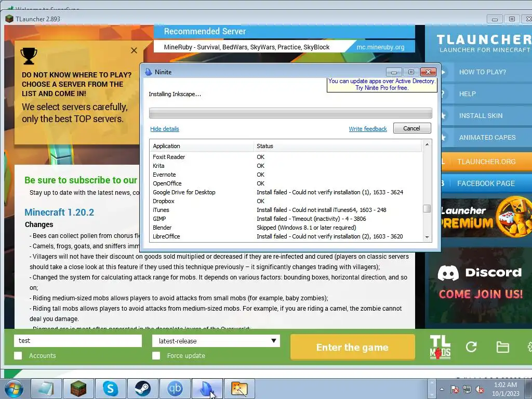Cancel the Ninite installation

[412, 128]
